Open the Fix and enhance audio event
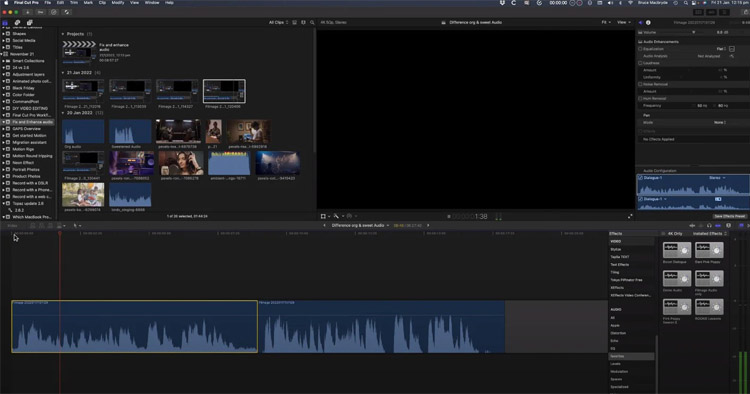750x394 pixels. [x=32, y=122]
